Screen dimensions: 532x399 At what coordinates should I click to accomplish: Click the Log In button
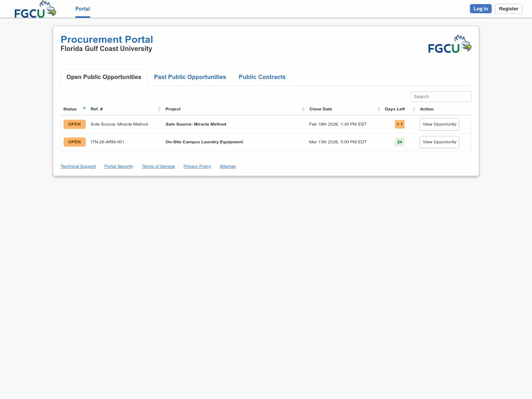coord(481,8)
